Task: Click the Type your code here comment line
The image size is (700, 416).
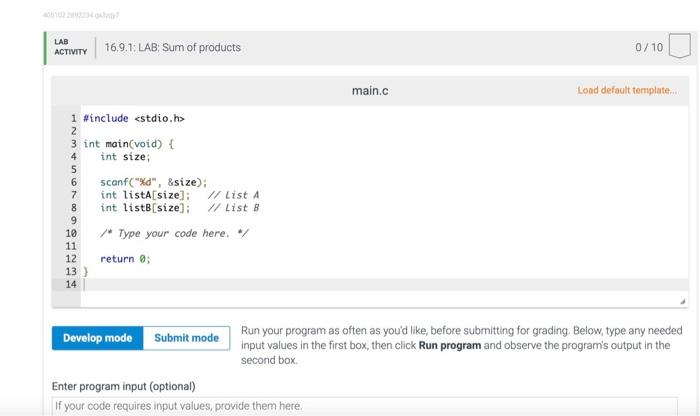Action: click(174, 233)
